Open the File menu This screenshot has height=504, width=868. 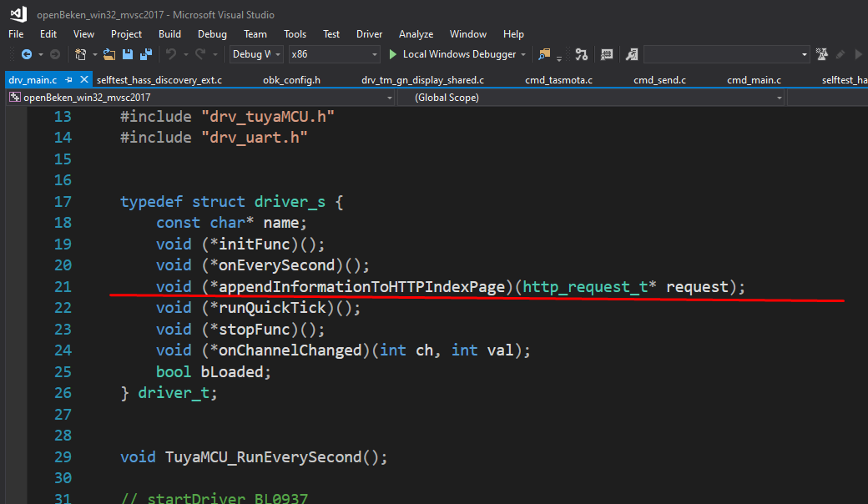coord(16,34)
